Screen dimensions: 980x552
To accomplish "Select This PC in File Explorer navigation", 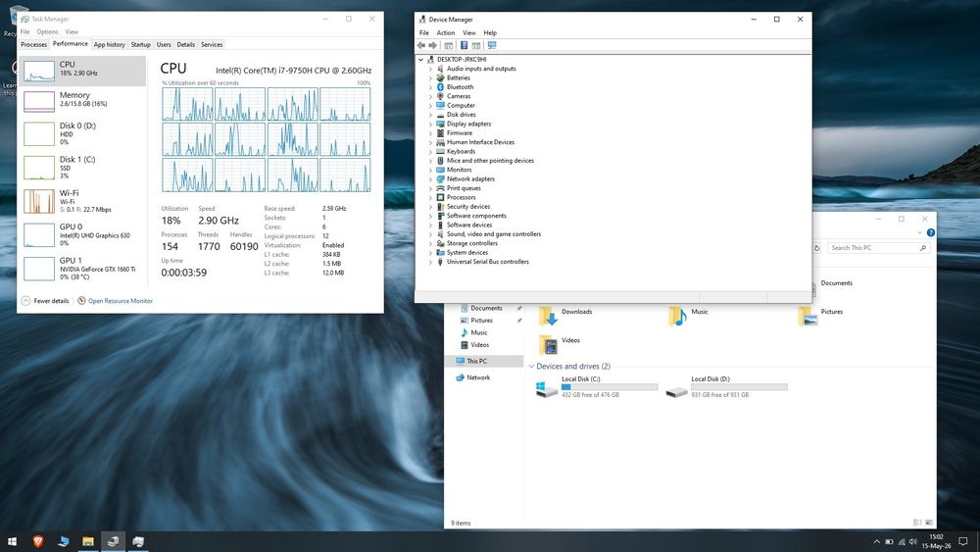I will click(x=484, y=362).
